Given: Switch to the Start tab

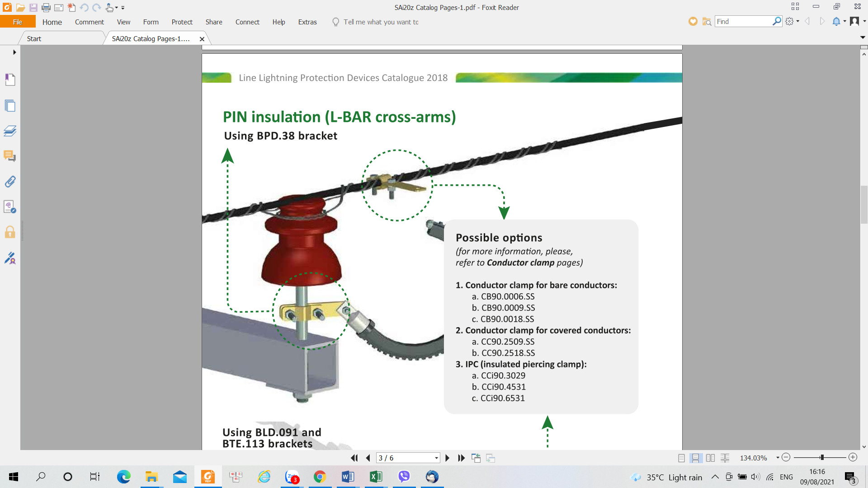Looking at the screenshot, I should 34,38.
